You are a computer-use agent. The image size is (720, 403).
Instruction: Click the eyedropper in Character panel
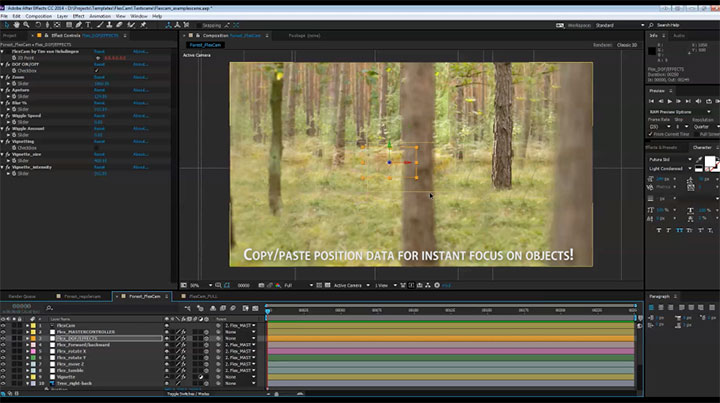tap(699, 159)
